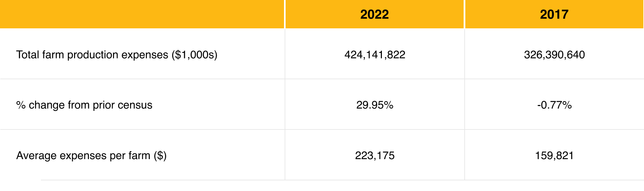Viewport: 644px width, 191px height.
Task: Click the 2022 column header
Action: 374,14
